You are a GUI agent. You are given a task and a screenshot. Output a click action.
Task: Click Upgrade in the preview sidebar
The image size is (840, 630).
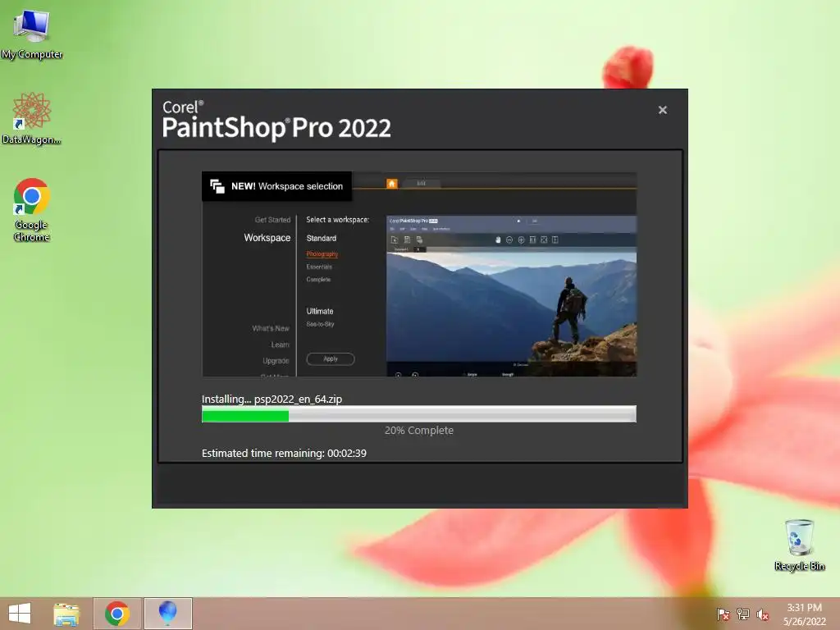276,361
